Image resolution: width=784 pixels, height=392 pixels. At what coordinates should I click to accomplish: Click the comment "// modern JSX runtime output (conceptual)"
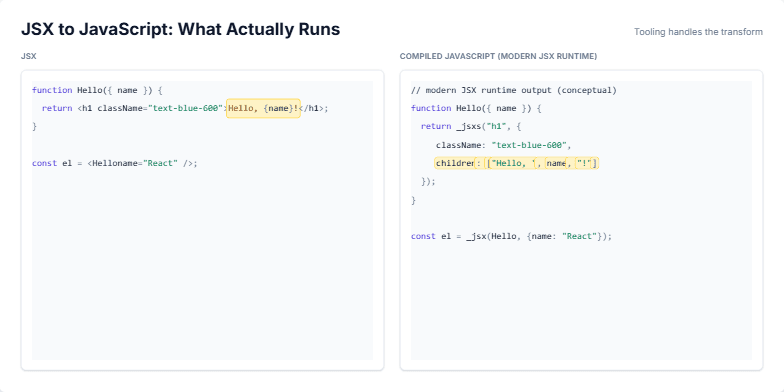click(514, 90)
